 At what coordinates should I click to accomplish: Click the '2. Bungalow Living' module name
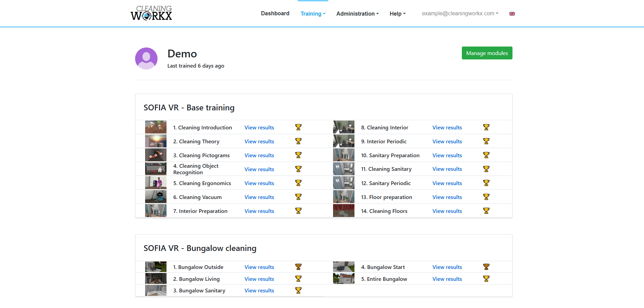[196, 279]
